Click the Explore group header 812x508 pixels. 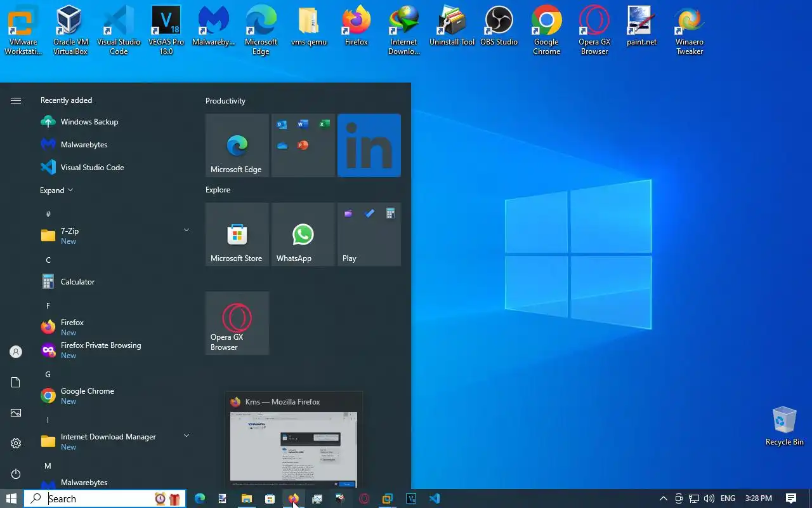[x=218, y=190]
